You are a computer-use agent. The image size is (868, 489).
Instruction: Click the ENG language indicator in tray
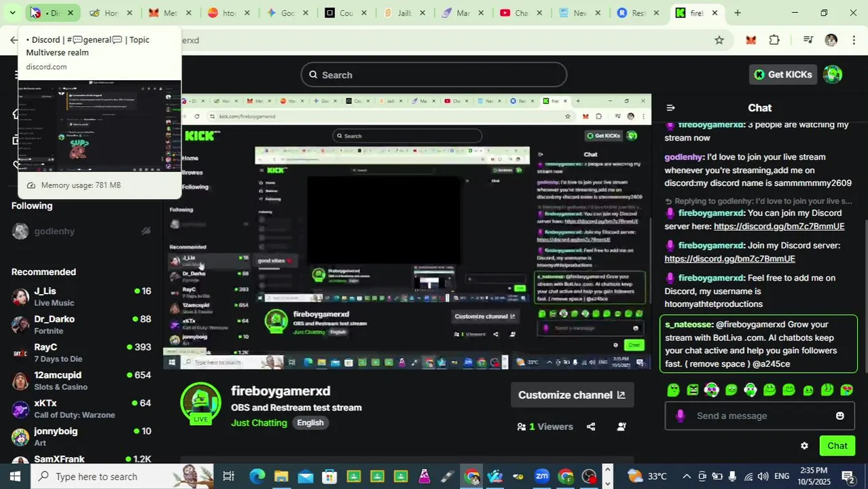(x=782, y=476)
